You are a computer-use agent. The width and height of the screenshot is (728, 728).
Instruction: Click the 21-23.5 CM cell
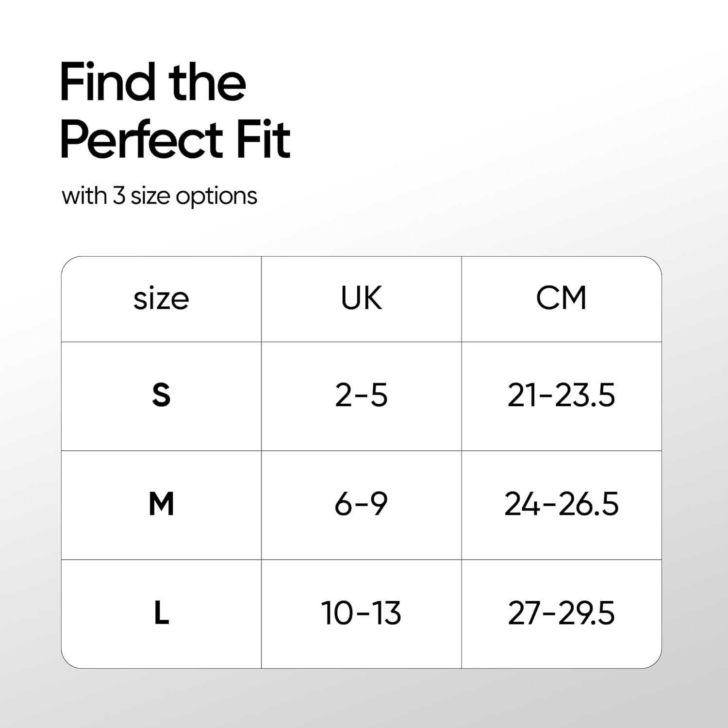[562, 396]
